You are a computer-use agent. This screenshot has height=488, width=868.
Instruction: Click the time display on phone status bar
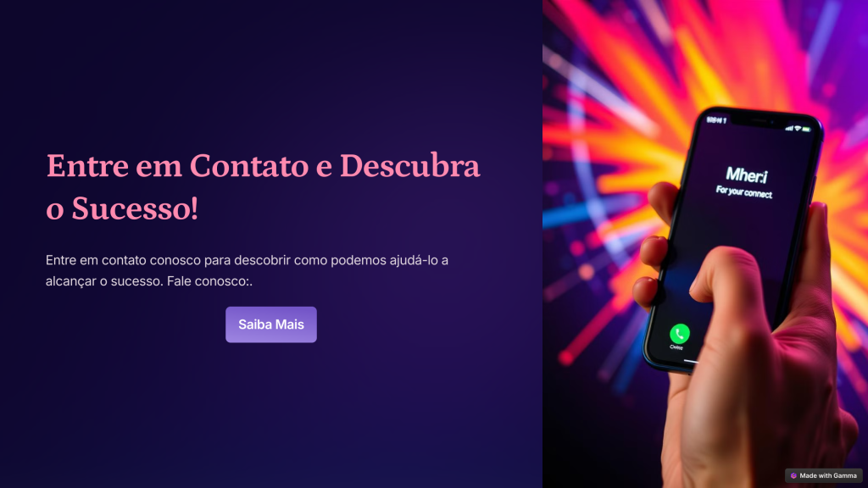pyautogui.click(x=715, y=119)
